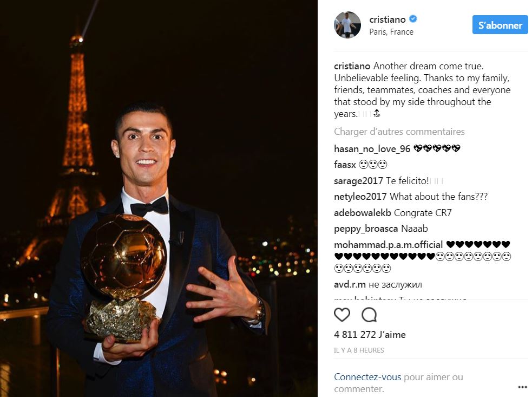Click the heart like icon

342,315
